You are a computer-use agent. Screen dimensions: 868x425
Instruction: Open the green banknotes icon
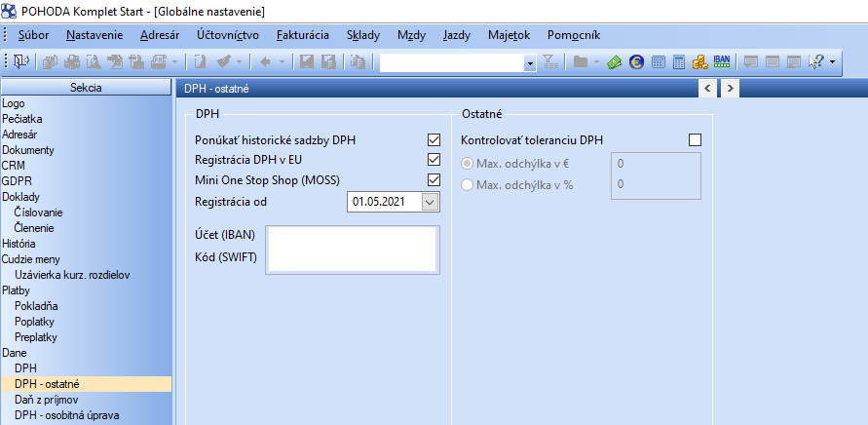point(615,62)
